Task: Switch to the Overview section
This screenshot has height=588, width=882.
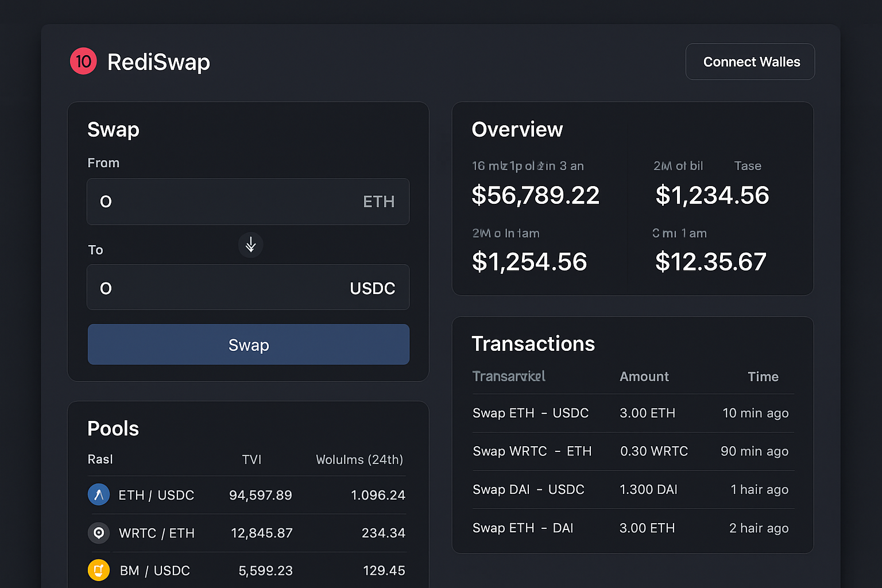Action: pyautogui.click(x=517, y=129)
